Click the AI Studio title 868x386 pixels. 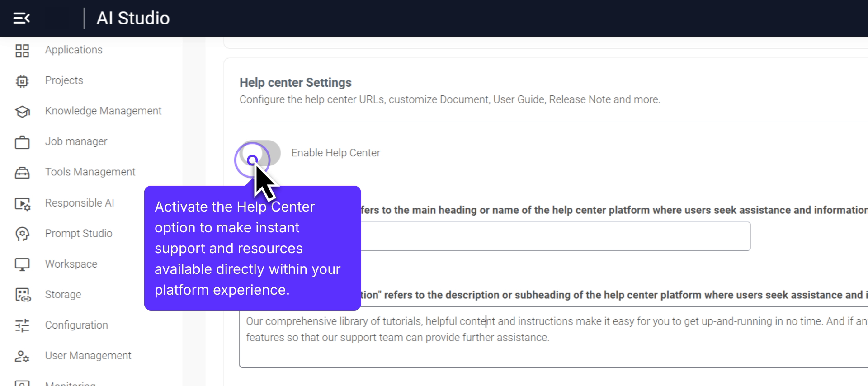click(x=133, y=18)
